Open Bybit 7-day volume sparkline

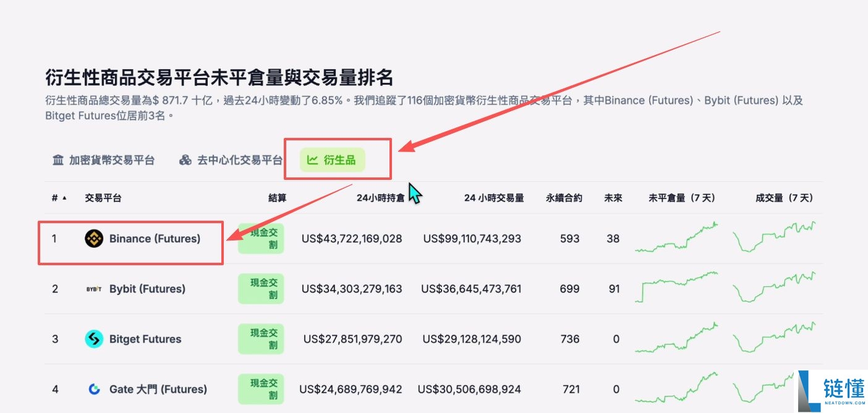[774, 287]
